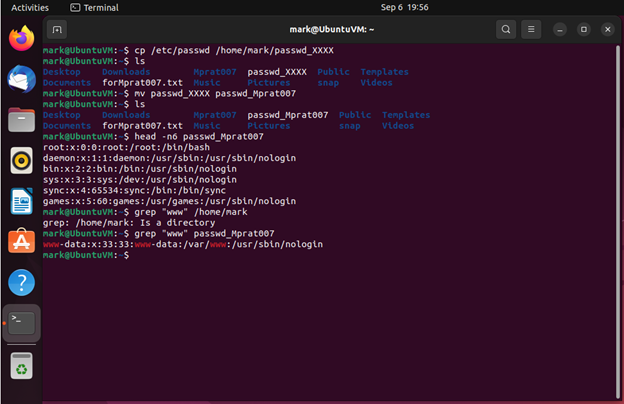
Task: Launch Firefox from the dock
Action: click(x=21, y=39)
